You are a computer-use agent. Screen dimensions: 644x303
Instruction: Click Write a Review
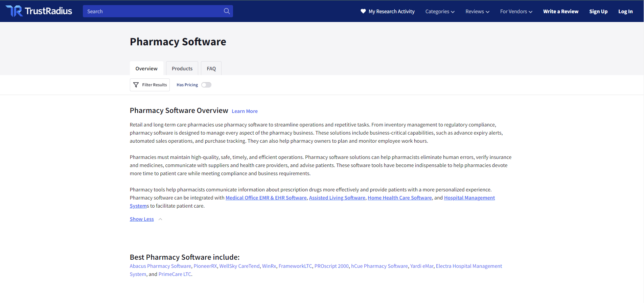click(561, 11)
